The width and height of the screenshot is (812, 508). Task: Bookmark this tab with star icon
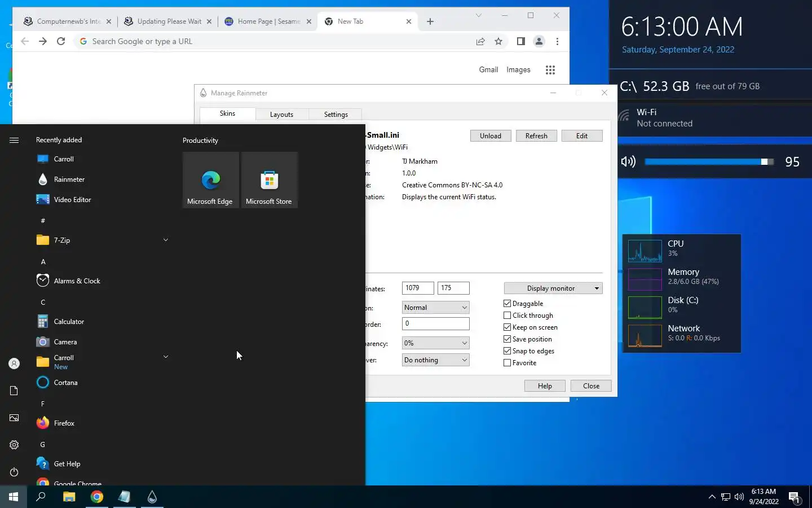498,41
